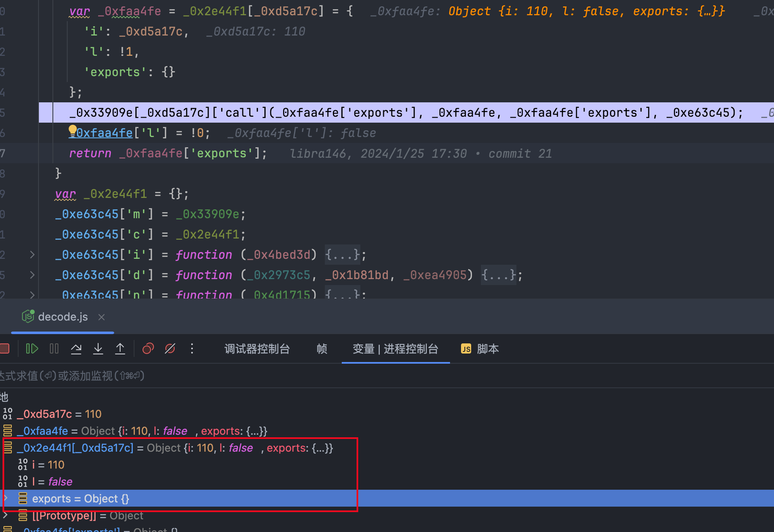Switch to the 帧 tab
The height and width of the screenshot is (532, 774).
322,349
